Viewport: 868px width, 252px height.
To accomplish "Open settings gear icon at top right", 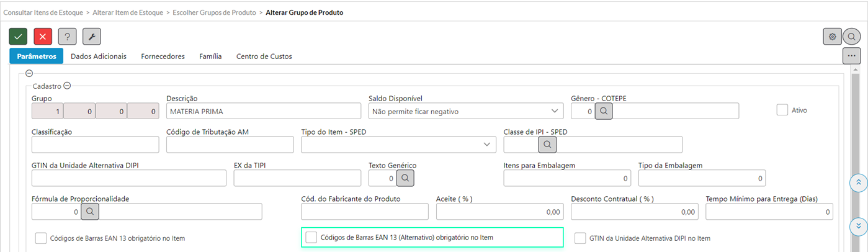I will pos(832,37).
